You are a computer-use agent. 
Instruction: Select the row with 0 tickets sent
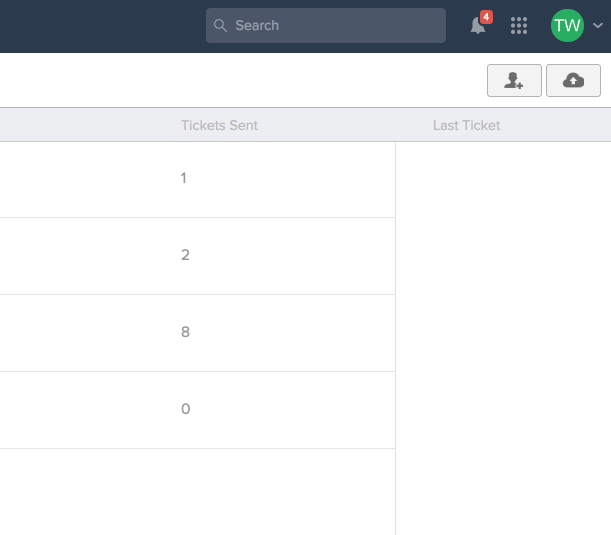pos(198,410)
